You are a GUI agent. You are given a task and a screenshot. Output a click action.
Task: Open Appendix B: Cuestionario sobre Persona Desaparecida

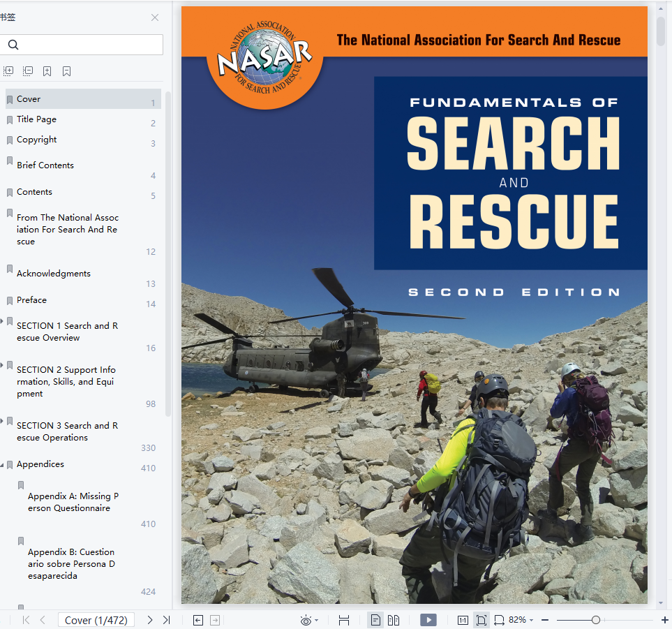click(73, 564)
